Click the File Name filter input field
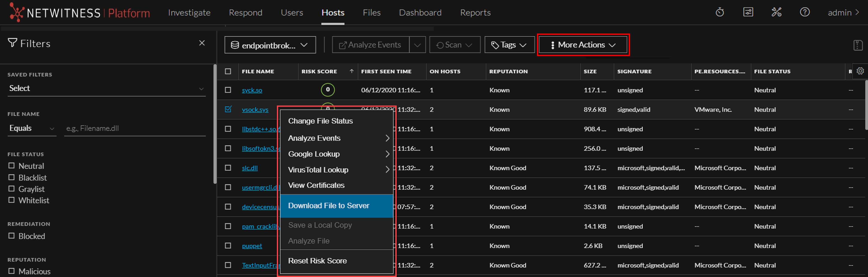 point(135,128)
